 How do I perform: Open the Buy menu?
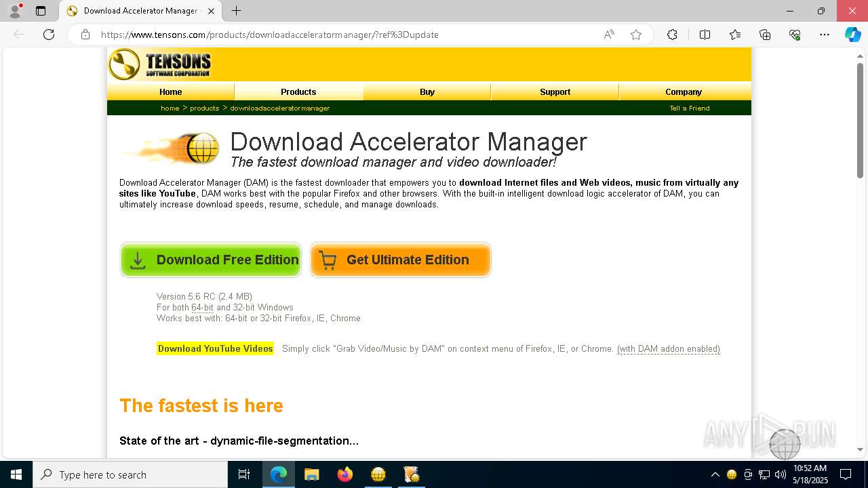coord(427,91)
